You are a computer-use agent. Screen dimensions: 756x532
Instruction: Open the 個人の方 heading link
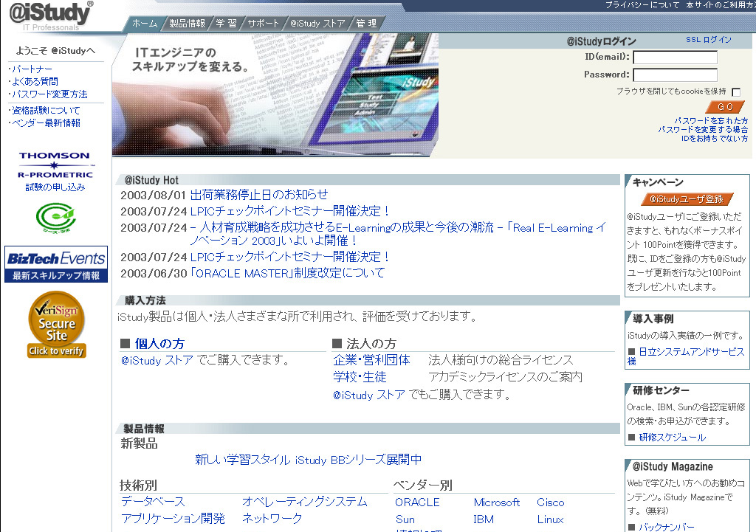point(159,344)
